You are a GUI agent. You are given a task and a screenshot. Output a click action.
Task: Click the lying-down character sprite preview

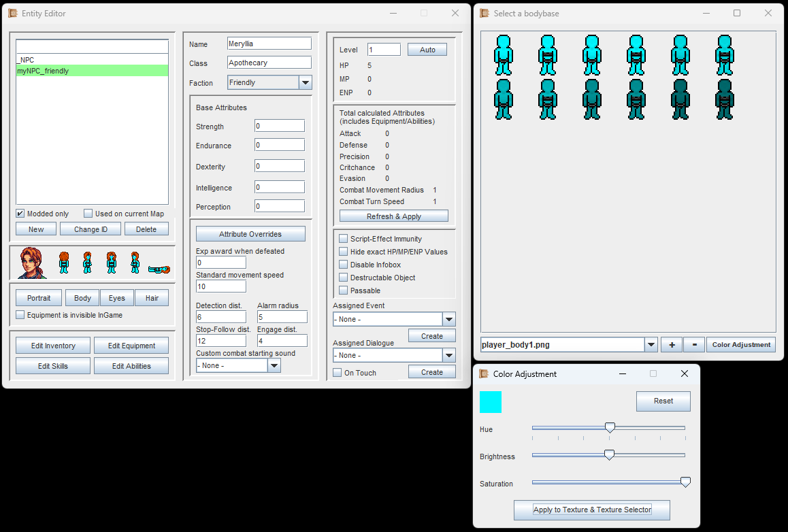(x=159, y=269)
